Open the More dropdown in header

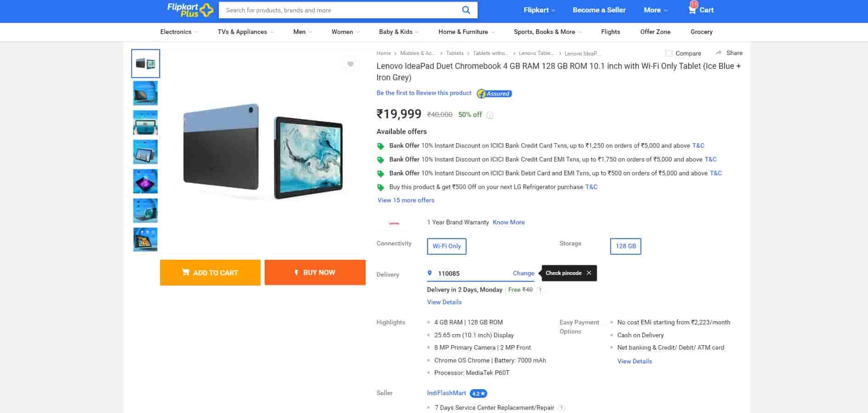coord(655,10)
